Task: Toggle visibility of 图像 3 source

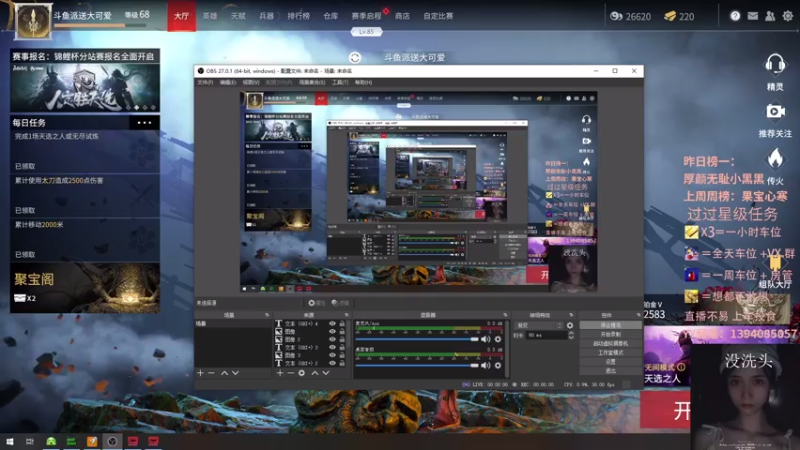Action: [333, 355]
